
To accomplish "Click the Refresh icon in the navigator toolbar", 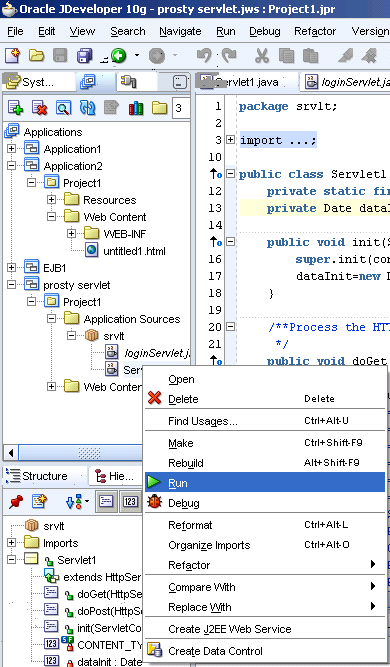I will coord(88,108).
